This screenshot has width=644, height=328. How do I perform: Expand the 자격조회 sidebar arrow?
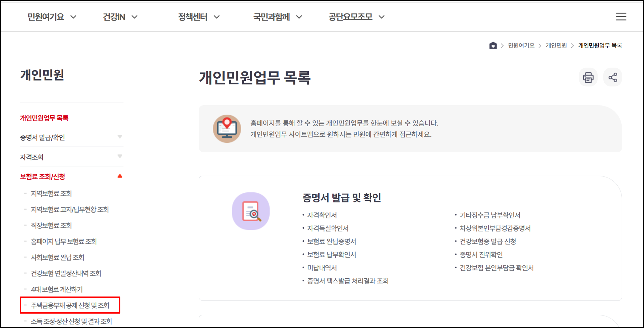[120, 156]
